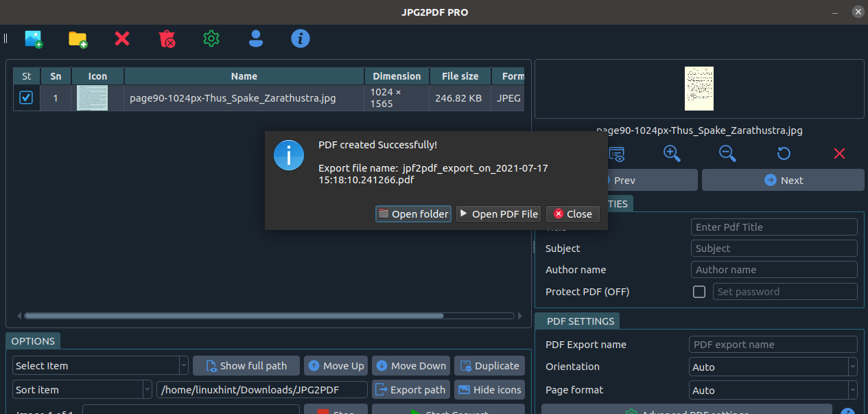Viewport: 868px width, 414px height.
Task: Click the red X beside rotate icon
Action: pos(839,154)
